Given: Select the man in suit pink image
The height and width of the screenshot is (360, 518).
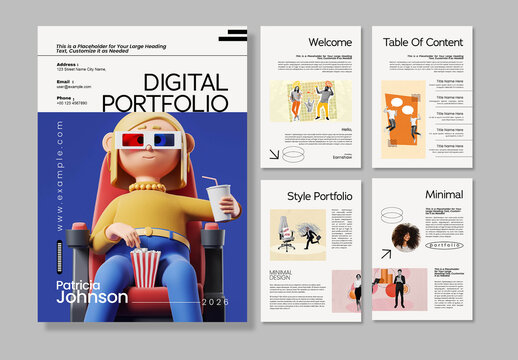Looking at the screenshot, I should (x=400, y=289).
